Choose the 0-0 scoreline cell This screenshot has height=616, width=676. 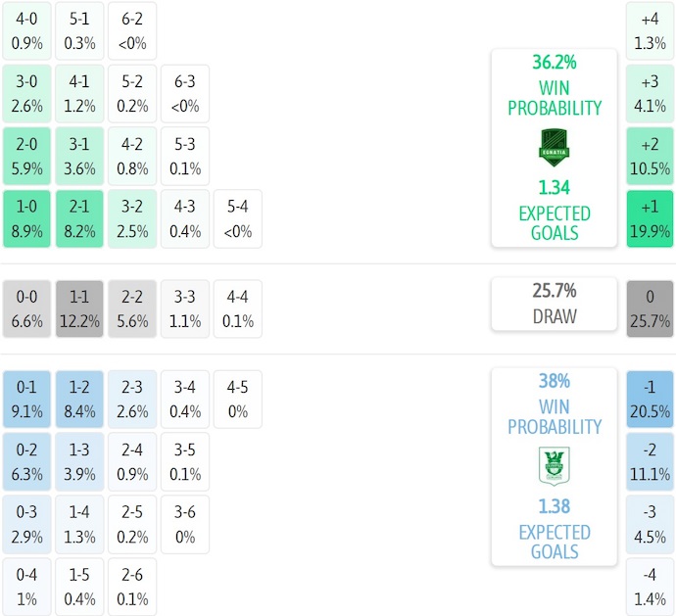click(27, 308)
